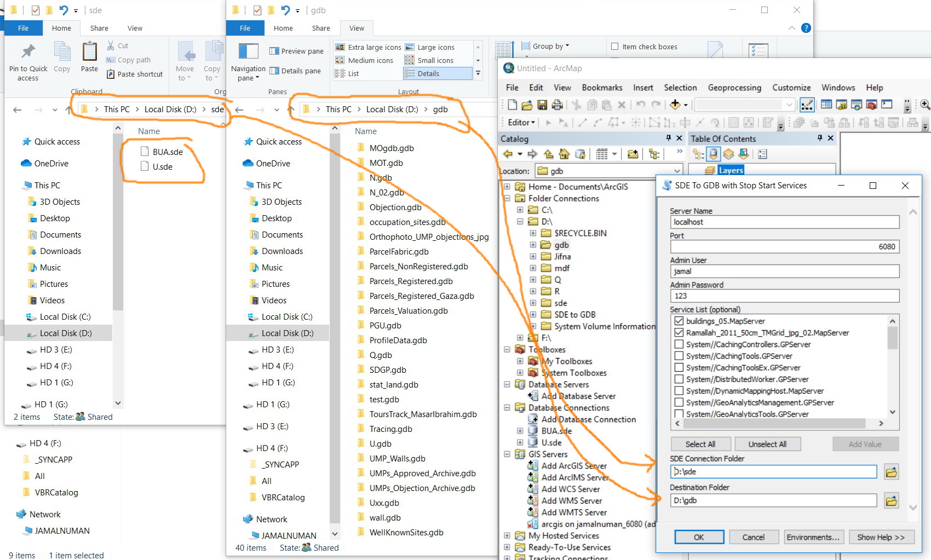Check System//DistributedWorker.GPServer service

[x=679, y=379]
